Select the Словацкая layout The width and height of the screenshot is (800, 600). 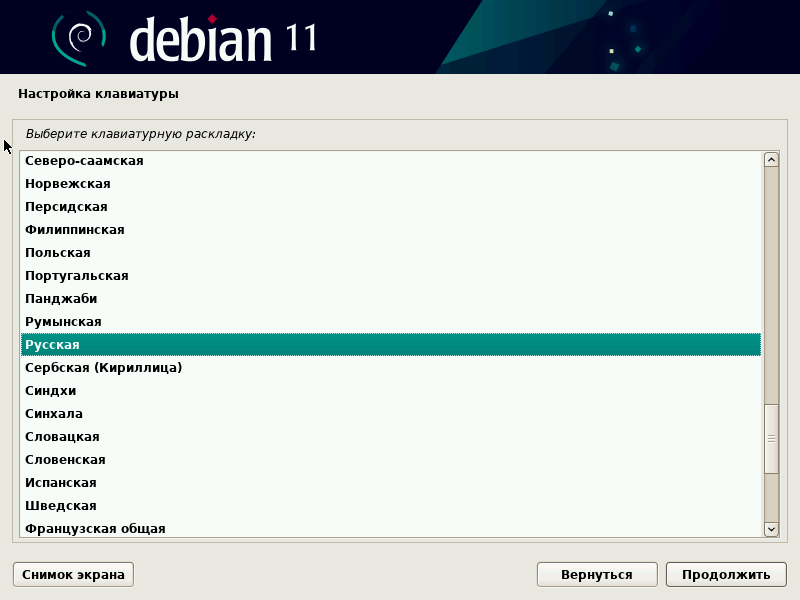(100, 436)
